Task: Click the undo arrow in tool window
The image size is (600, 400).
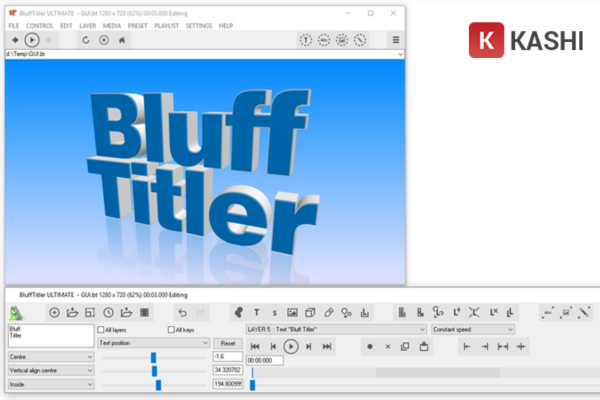Action: [x=183, y=313]
